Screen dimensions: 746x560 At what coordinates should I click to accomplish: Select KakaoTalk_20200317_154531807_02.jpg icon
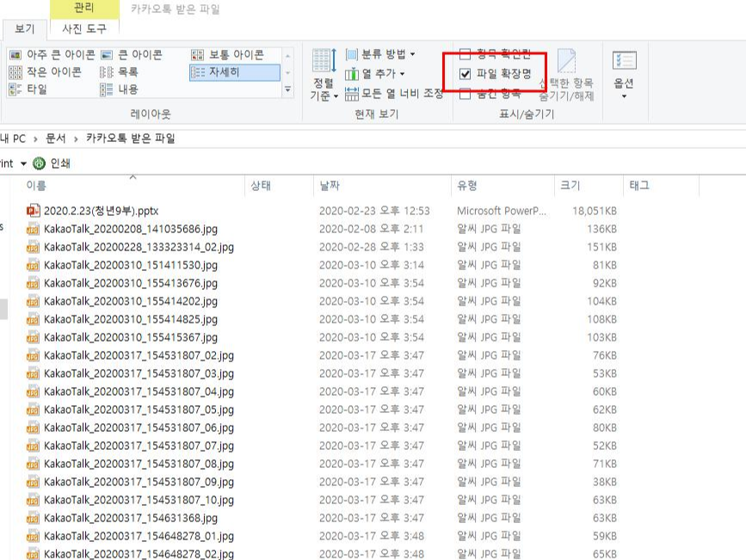click(33, 355)
